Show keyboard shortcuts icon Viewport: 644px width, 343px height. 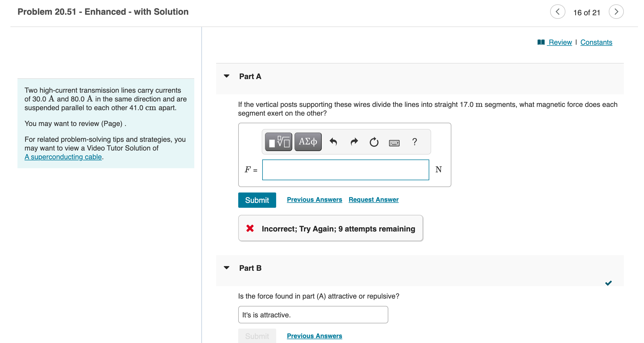pyautogui.click(x=394, y=143)
